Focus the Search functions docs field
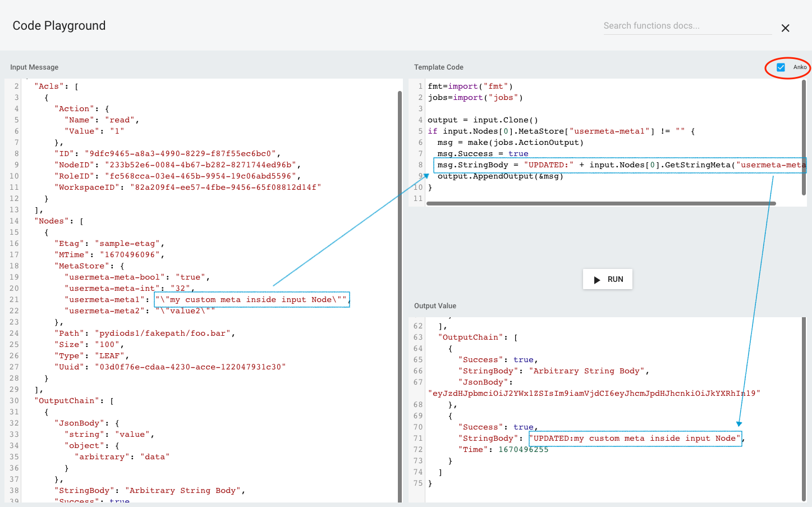The image size is (812, 507). (x=688, y=26)
